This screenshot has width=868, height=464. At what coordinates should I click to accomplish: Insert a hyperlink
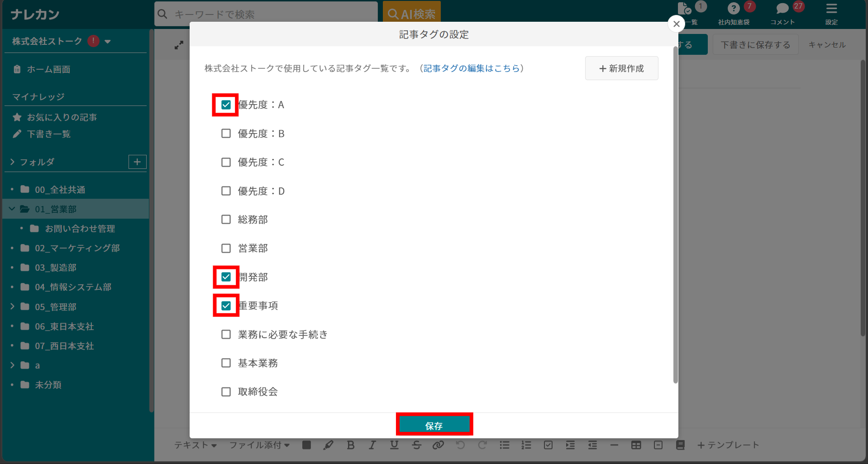(438, 445)
